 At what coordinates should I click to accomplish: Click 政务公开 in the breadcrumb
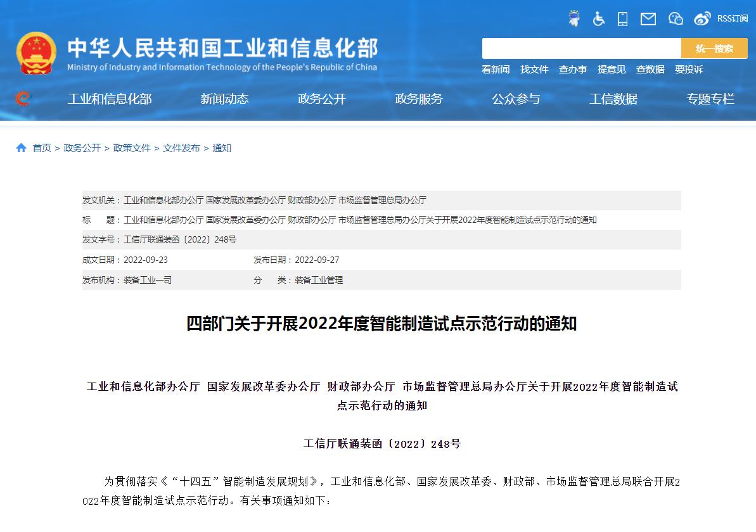coord(82,148)
